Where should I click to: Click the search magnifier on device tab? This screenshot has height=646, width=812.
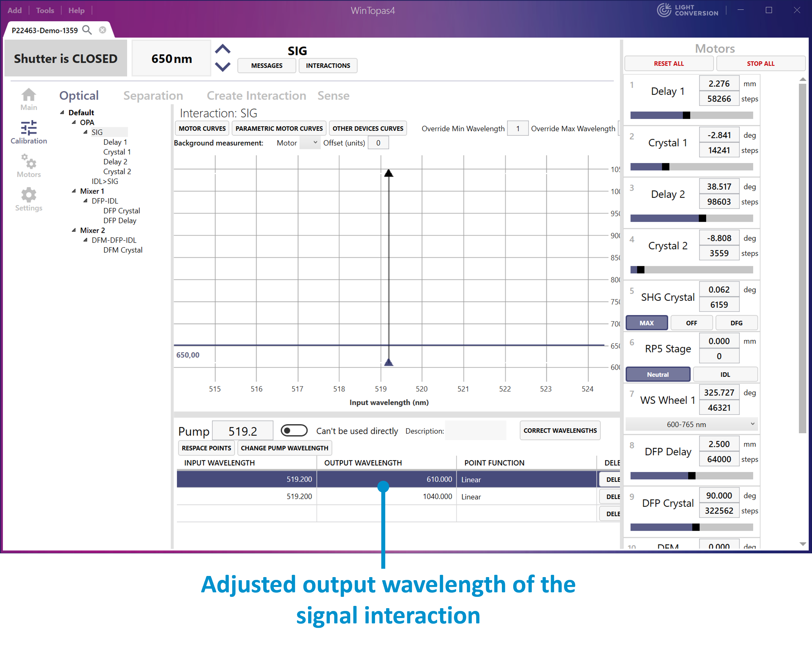click(x=87, y=30)
